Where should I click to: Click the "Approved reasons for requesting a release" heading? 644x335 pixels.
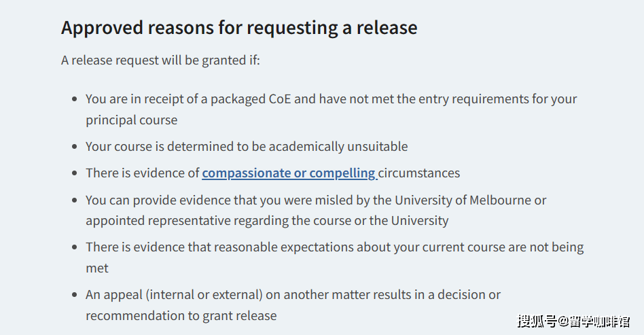[239, 28]
